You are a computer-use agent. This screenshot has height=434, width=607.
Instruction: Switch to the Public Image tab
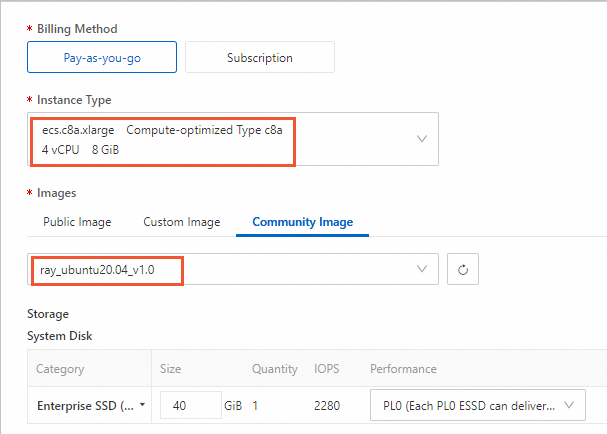pyautogui.click(x=77, y=222)
